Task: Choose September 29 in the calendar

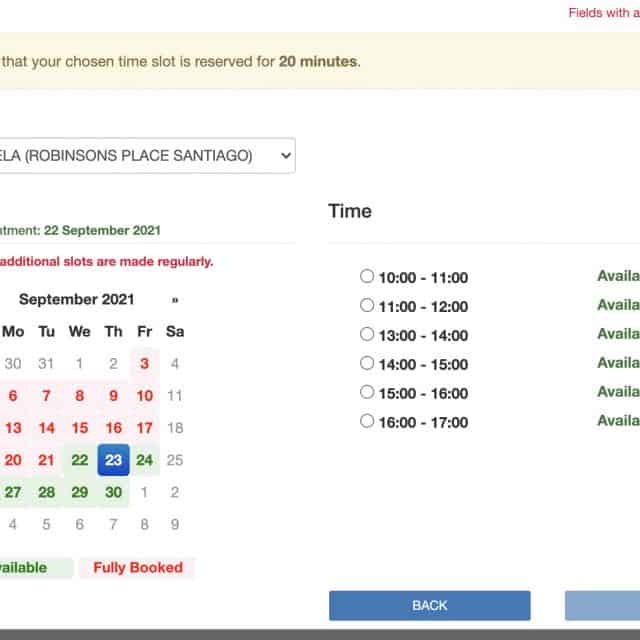Action: coord(80,492)
